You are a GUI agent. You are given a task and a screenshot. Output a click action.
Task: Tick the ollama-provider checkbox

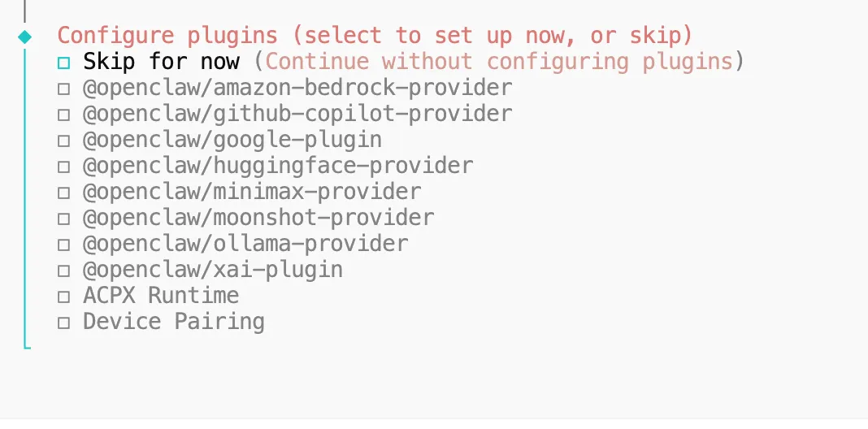[63, 245]
